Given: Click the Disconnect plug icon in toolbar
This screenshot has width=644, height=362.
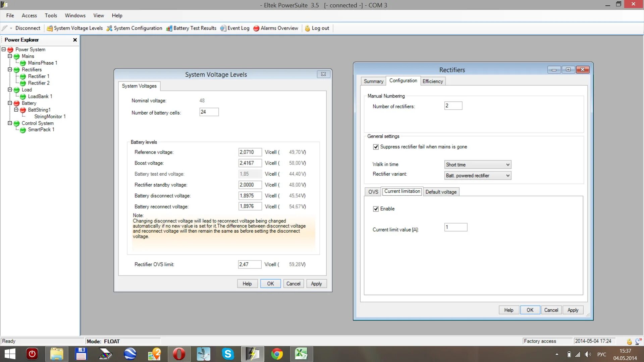Looking at the screenshot, I should [x=5, y=28].
